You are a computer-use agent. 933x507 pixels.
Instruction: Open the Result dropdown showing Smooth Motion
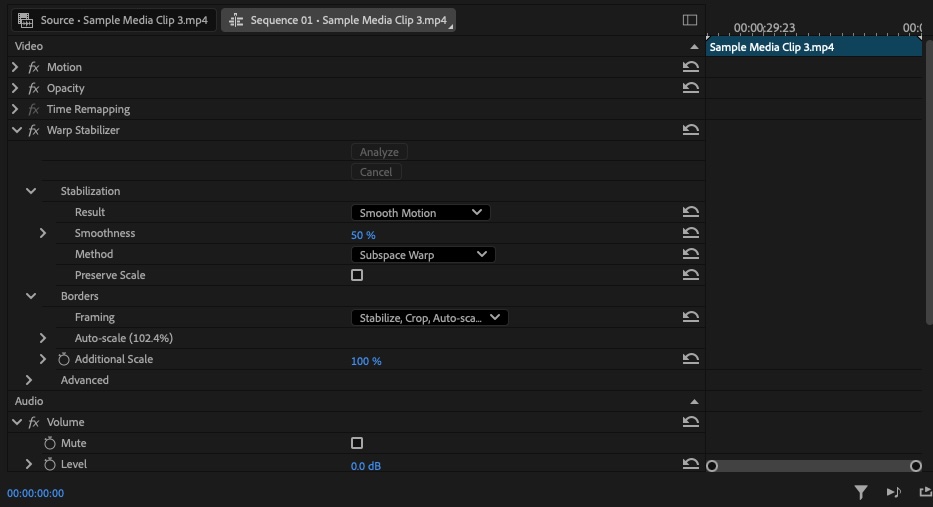coord(420,213)
